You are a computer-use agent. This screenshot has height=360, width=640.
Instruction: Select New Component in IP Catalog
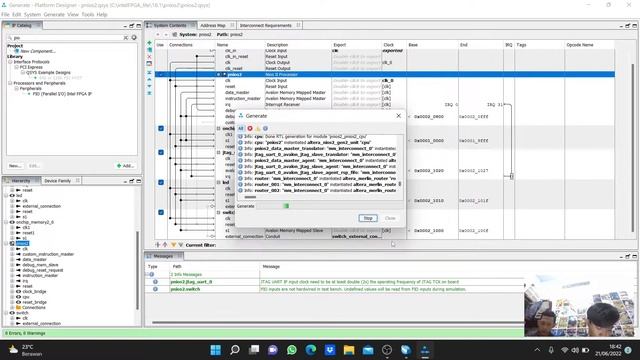(38, 51)
